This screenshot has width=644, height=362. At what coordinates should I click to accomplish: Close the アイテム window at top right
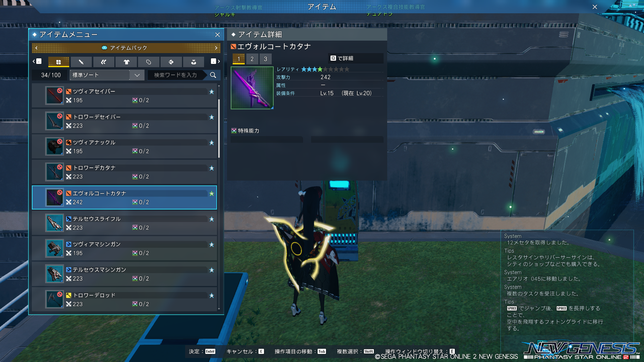click(595, 7)
